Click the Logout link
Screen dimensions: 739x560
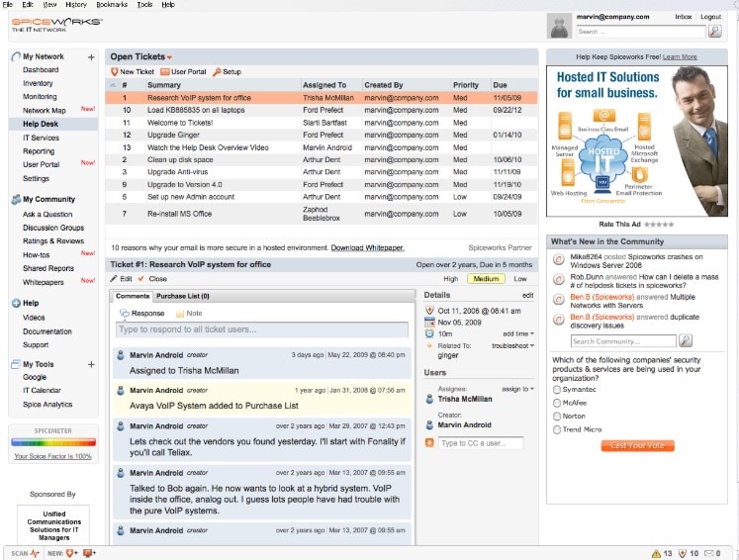(x=710, y=17)
